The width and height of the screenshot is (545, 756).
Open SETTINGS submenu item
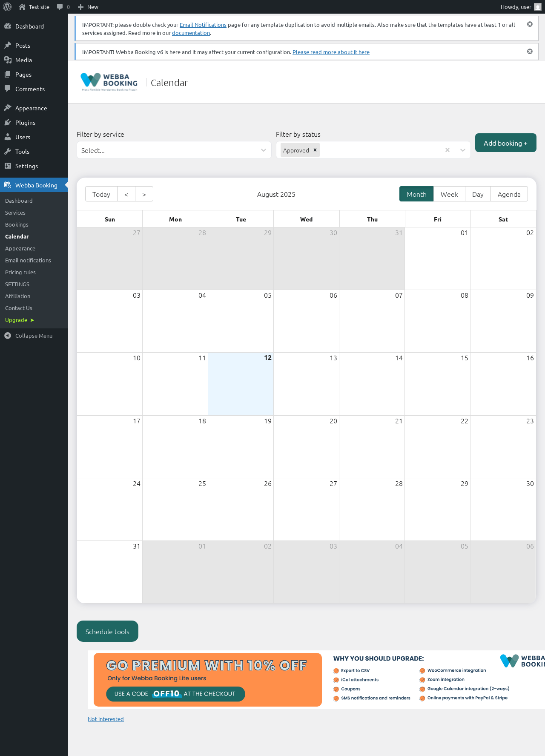tap(34, 284)
